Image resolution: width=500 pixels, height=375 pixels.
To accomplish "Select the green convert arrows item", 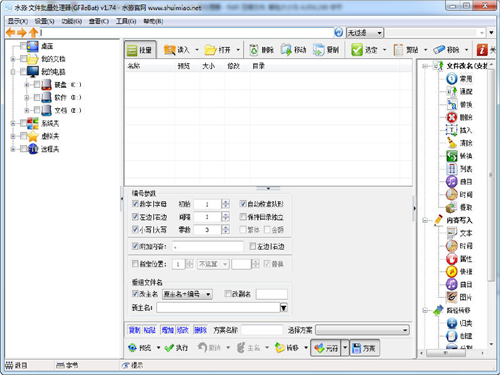I will click(452, 156).
